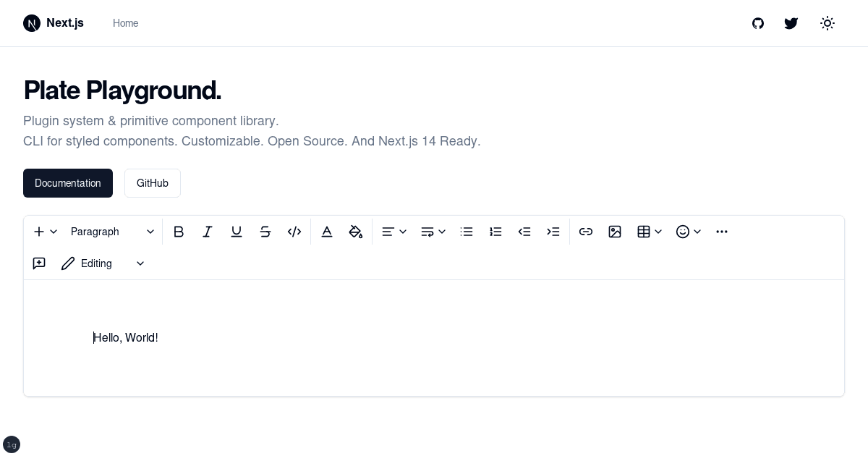The width and height of the screenshot is (868, 456).
Task: Open the text alignment dropdown
Action: click(x=394, y=232)
